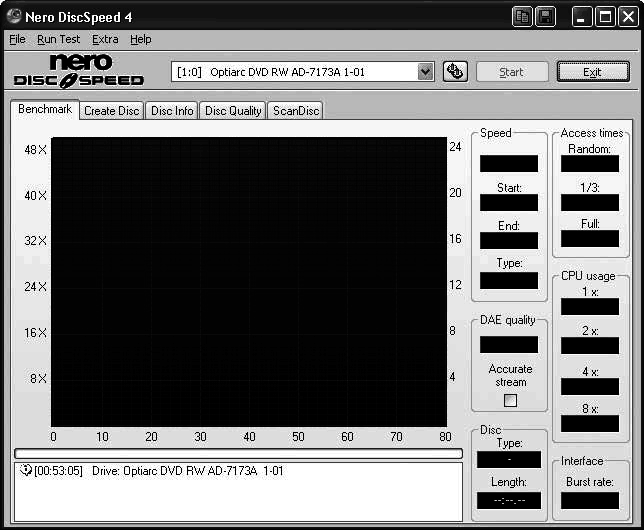Click the disc icon in title bar
Image resolution: width=644 pixels, height=530 pixels.
15,16
